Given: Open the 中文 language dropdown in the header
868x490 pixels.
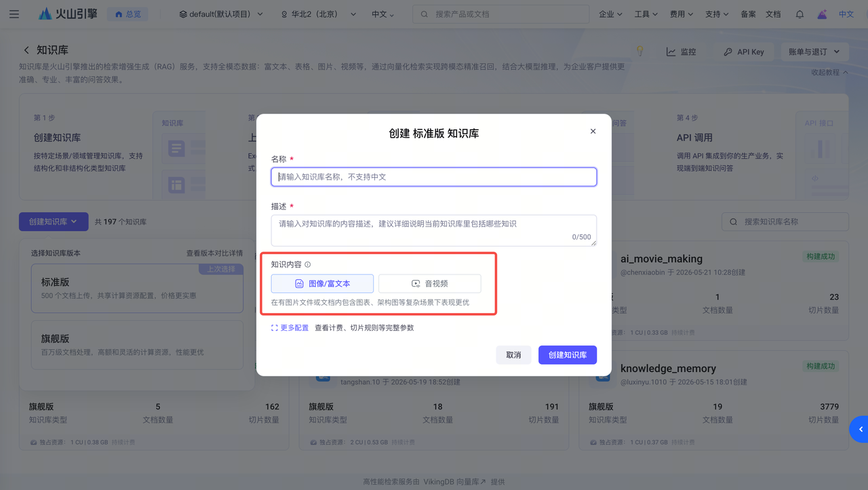Looking at the screenshot, I should pos(382,14).
